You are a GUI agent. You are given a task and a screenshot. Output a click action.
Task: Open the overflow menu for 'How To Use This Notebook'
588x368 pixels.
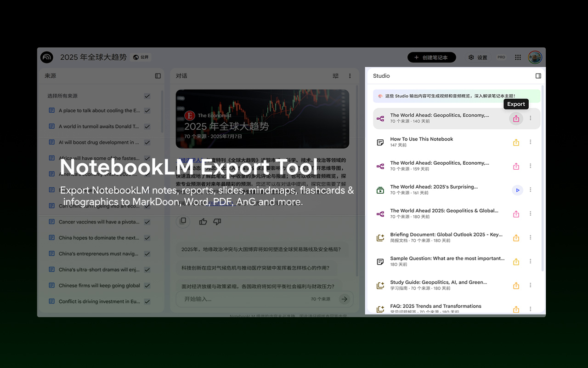click(x=531, y=142)
